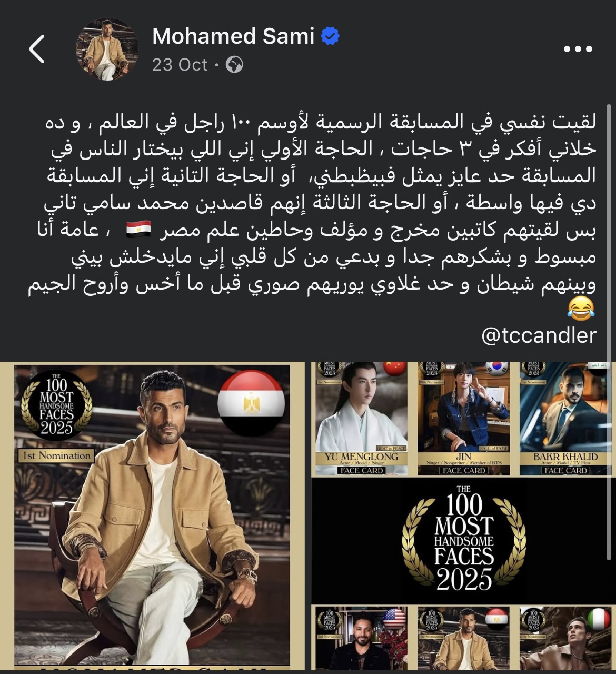
Task: Open the Mohamed Sami profile name link
Action: 233,36
